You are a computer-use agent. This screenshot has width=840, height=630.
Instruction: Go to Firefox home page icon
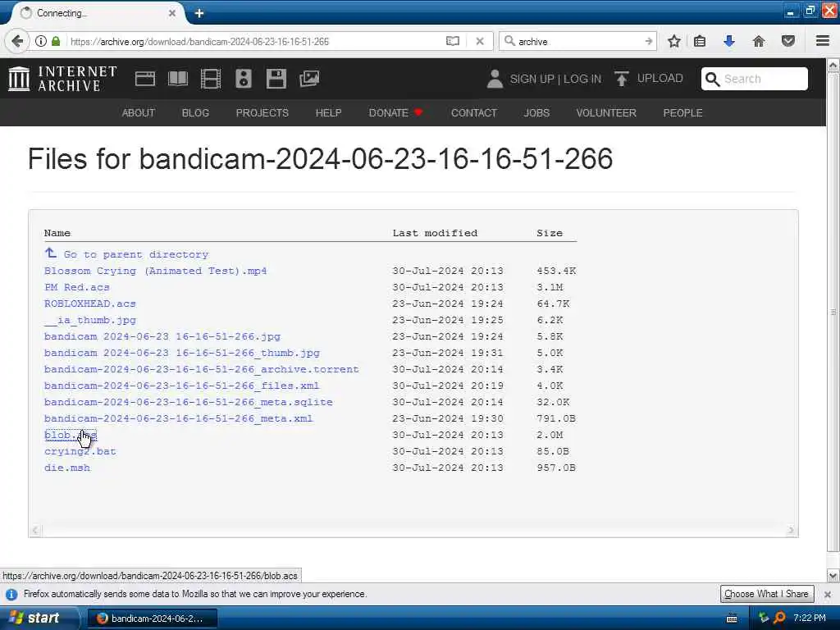759,41
